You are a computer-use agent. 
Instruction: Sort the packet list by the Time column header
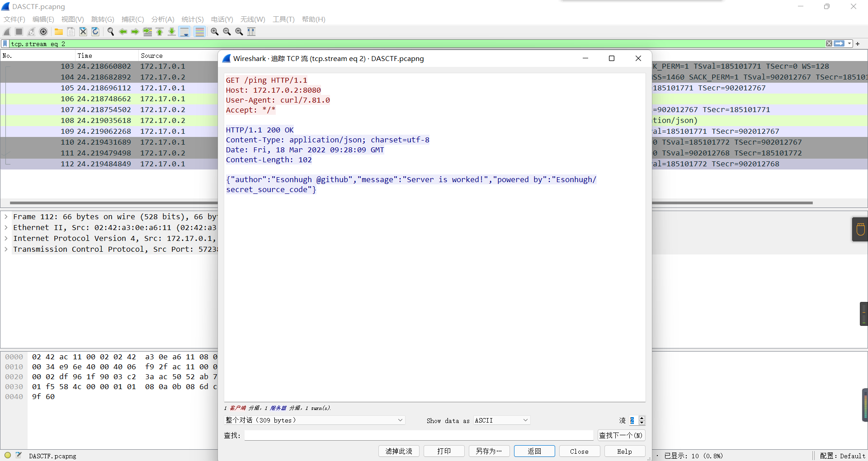[106, 56]
